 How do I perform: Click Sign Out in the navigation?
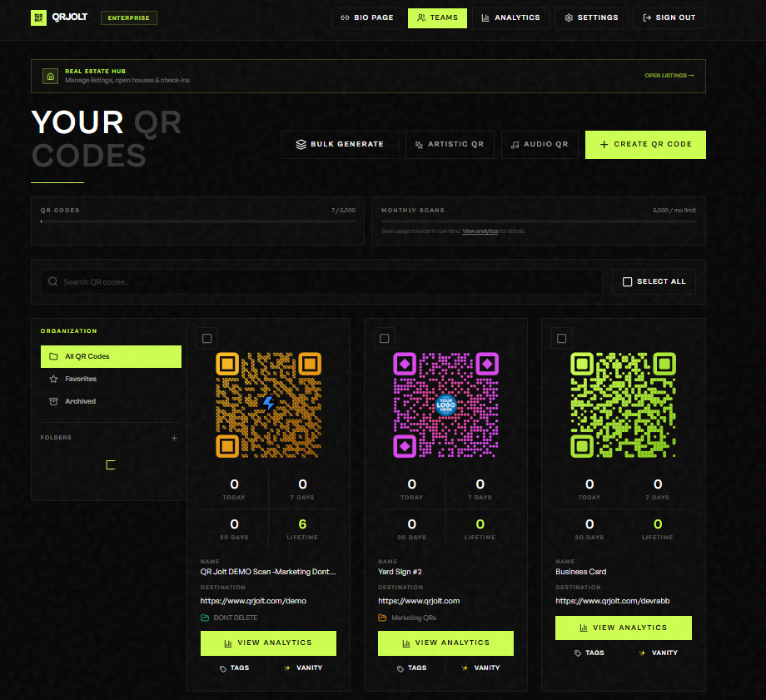(669, 18)
